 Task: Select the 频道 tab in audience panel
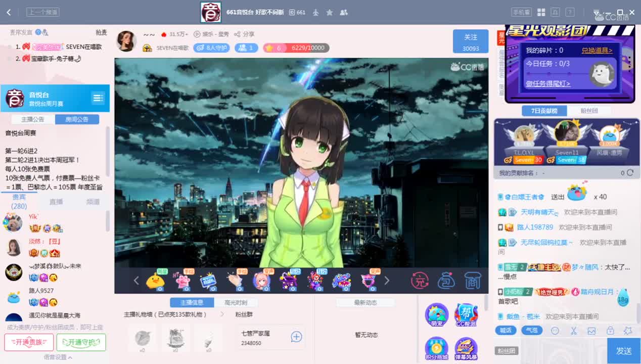[93, 201]
